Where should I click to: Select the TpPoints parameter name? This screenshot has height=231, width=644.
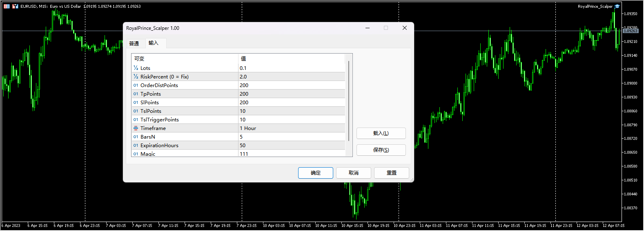tap(151, 94)
